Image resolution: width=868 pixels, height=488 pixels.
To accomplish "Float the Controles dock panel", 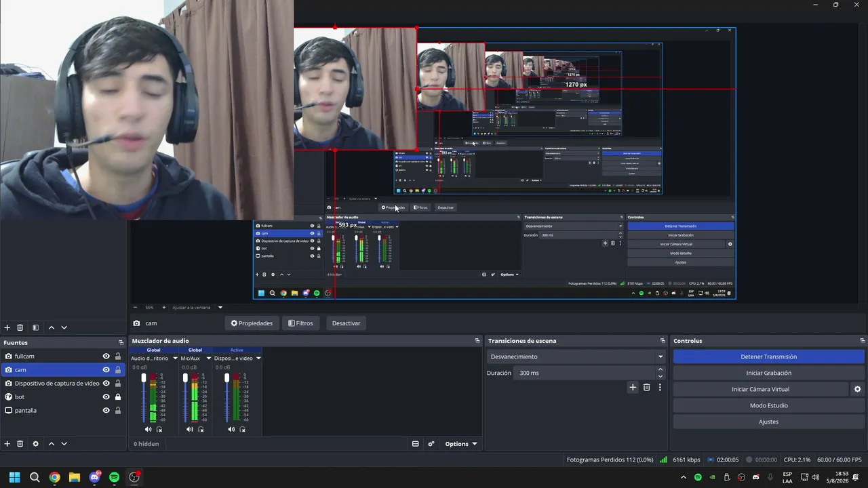I will (x=863, y=341).
